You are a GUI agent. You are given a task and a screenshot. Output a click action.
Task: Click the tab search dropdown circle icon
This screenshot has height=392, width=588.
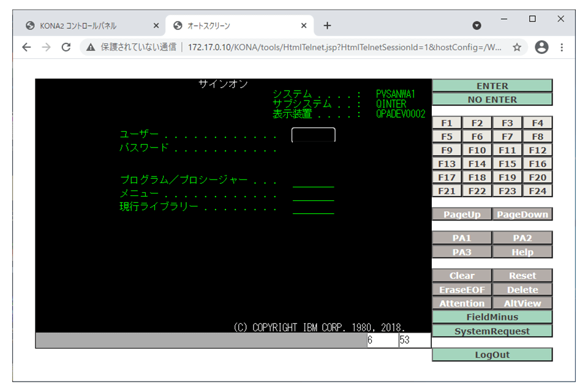[x=477, y=26]
